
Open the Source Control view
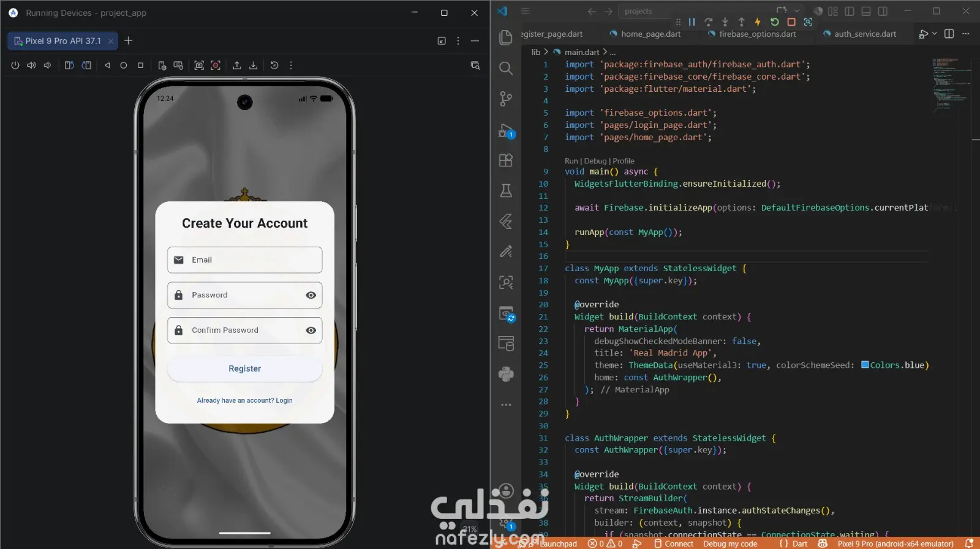[x=506, y=99]
